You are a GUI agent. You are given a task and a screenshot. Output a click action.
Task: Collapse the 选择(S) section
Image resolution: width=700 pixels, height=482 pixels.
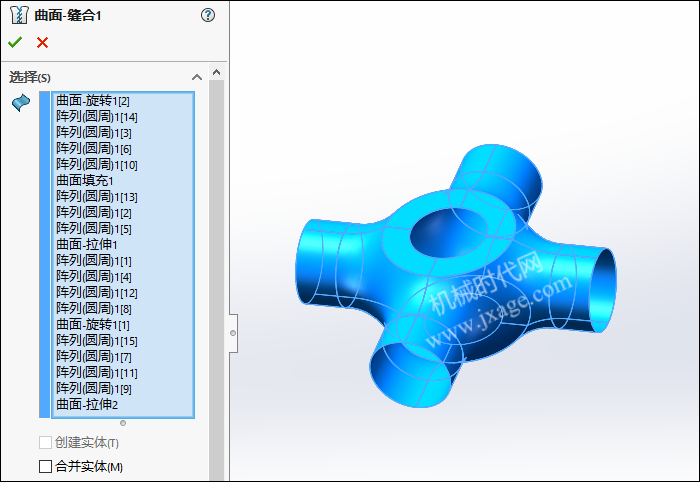tap(197, 77)
